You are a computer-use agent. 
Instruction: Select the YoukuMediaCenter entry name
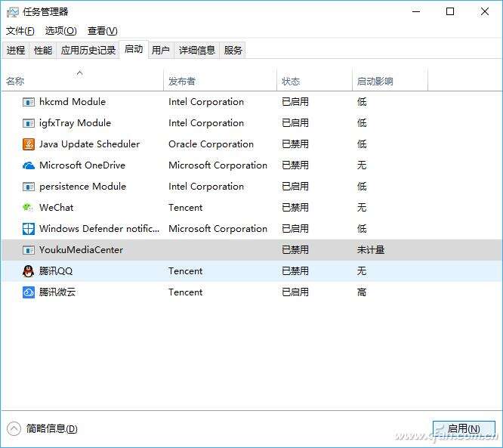click(x=81, y=250)
